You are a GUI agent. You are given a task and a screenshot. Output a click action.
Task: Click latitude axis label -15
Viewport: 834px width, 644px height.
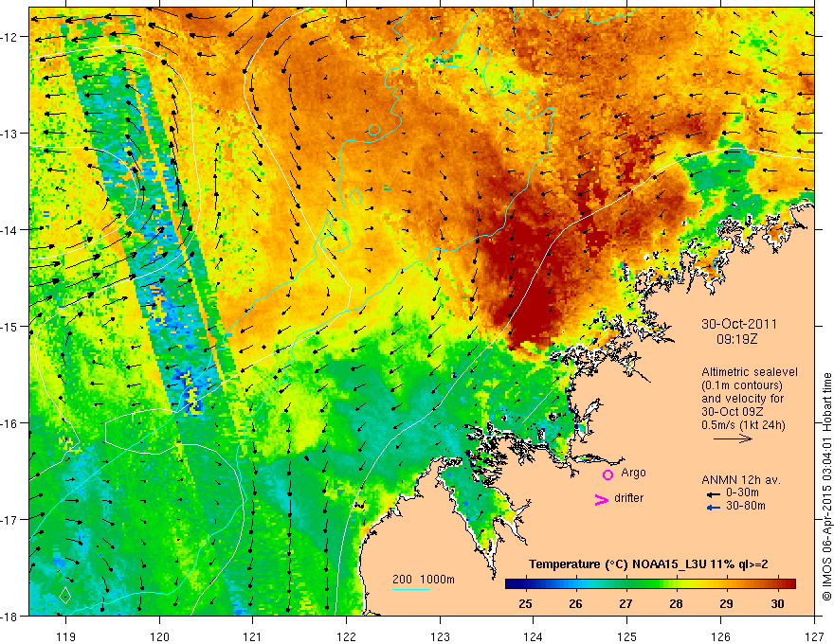pos(10,327)
